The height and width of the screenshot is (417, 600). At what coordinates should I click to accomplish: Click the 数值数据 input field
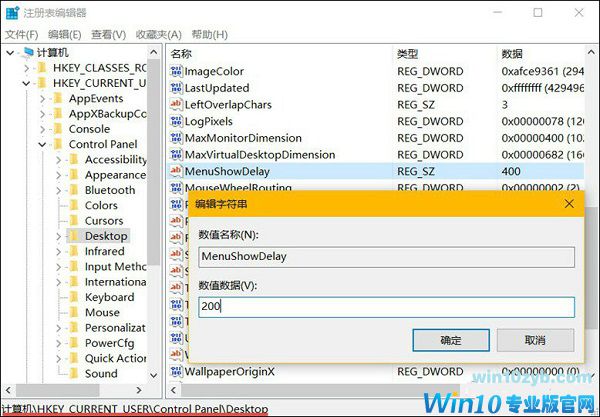386,307
